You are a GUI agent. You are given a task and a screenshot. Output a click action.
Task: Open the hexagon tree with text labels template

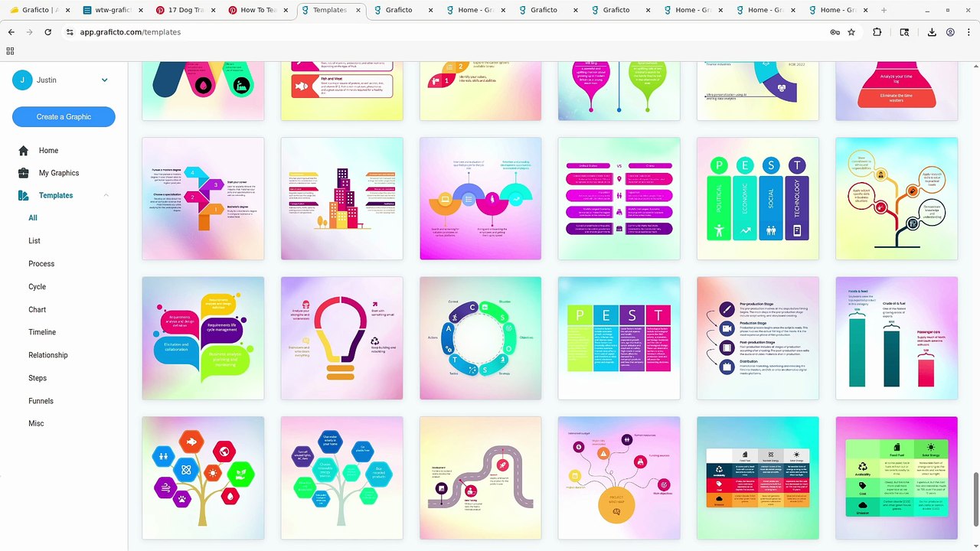[341, 478]
